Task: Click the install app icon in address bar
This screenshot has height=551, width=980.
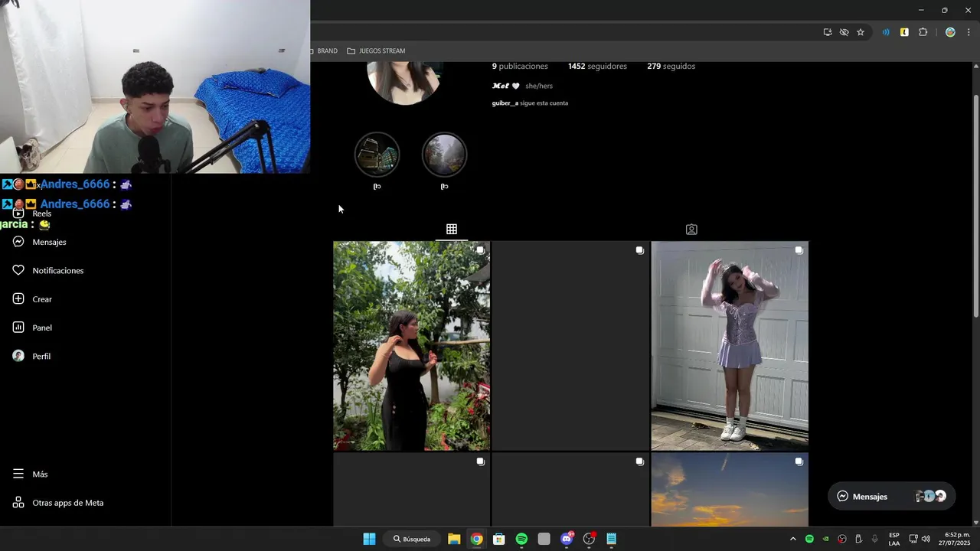Action: [828, 32]
